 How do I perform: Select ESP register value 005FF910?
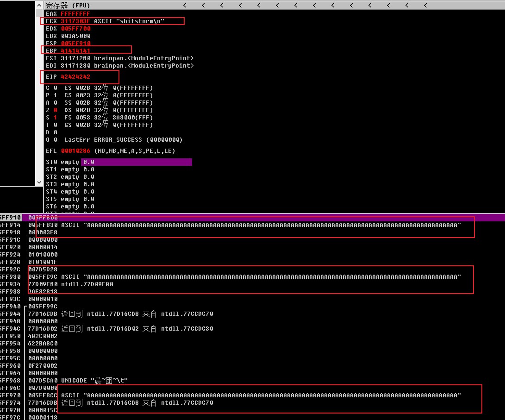click(76, 44)
